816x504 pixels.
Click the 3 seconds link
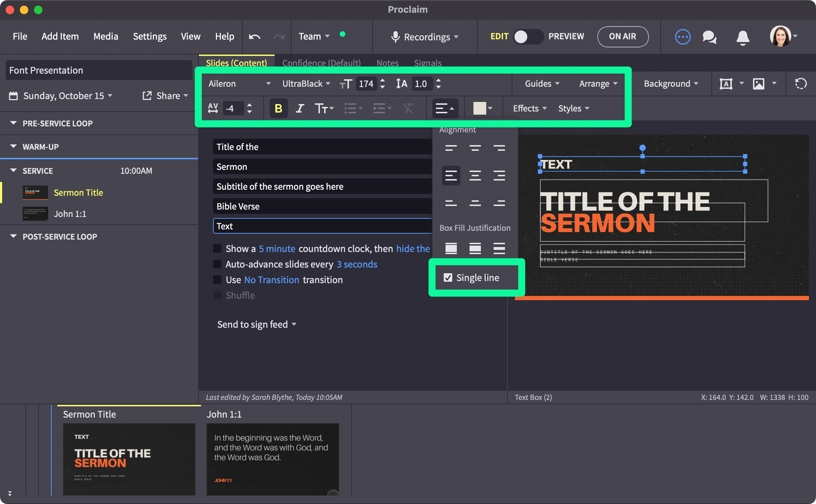[x=357, y=264]
